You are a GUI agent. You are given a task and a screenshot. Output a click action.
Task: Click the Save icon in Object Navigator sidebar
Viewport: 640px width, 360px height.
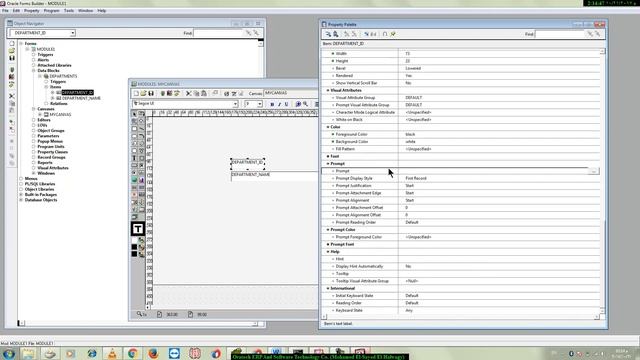pos(12,58)
